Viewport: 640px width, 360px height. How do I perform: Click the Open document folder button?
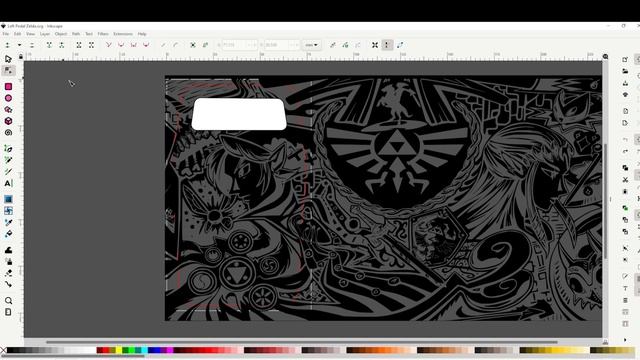[x=625, y=71]
